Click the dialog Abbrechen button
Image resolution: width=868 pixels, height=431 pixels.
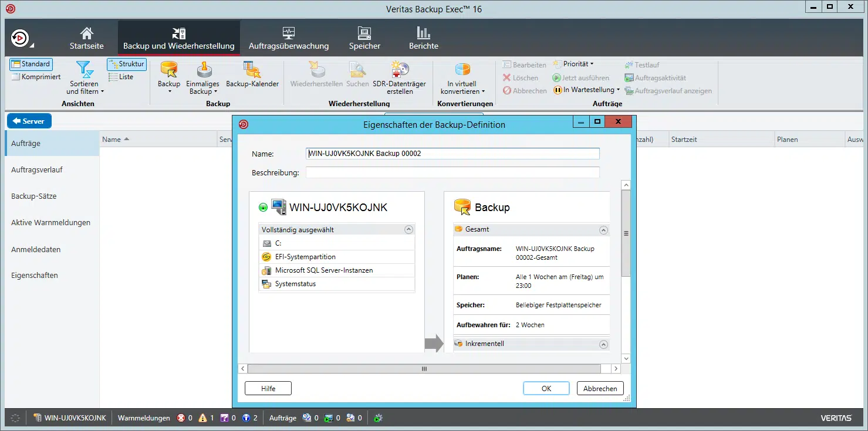[600, 388]
